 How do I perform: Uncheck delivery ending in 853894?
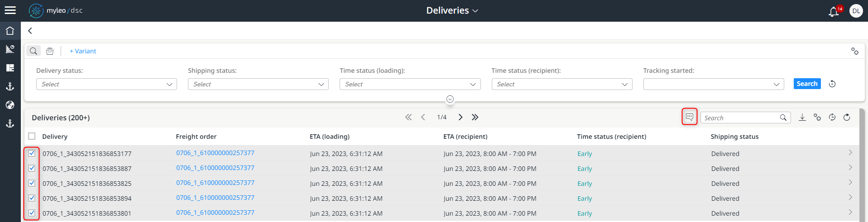click(32, 198)
